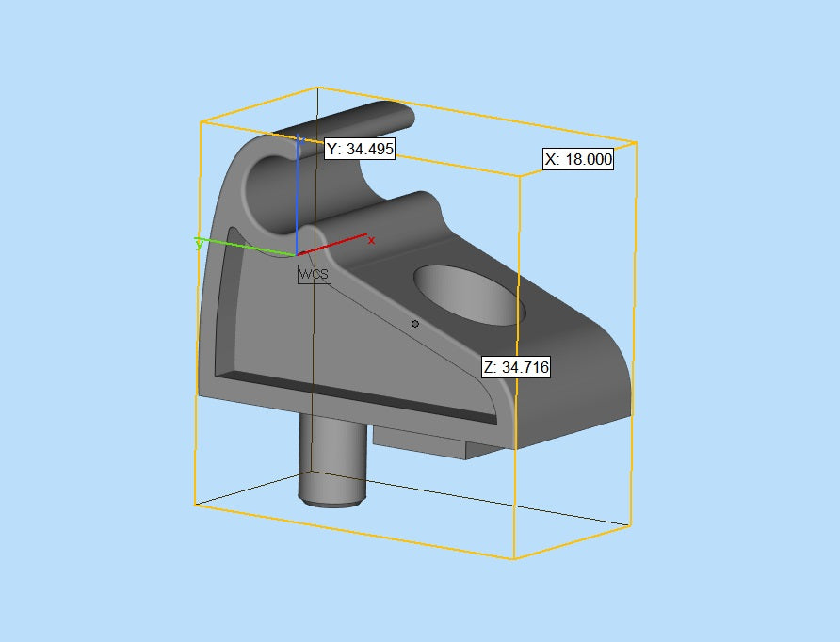
Task: Click the Z: 34.716 dimension label
Action: tap(515, 367)
